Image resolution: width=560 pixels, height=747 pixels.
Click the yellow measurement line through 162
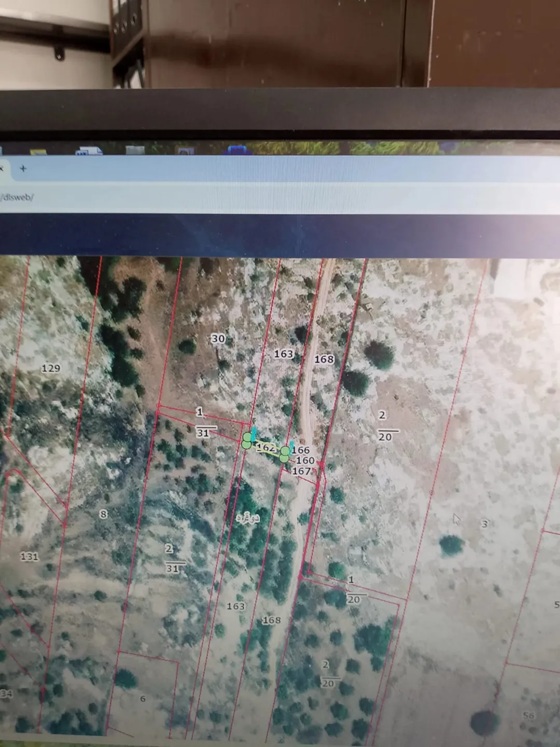(x=266, y=447)
